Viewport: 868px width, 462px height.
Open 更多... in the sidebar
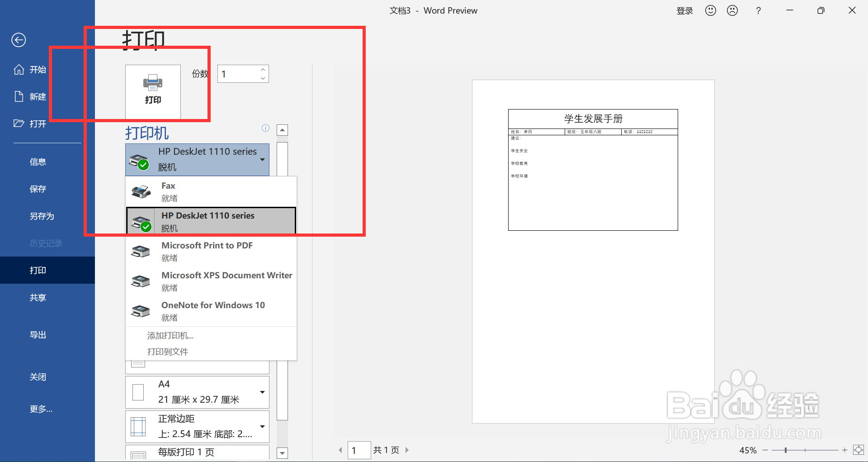coord(41,409)
